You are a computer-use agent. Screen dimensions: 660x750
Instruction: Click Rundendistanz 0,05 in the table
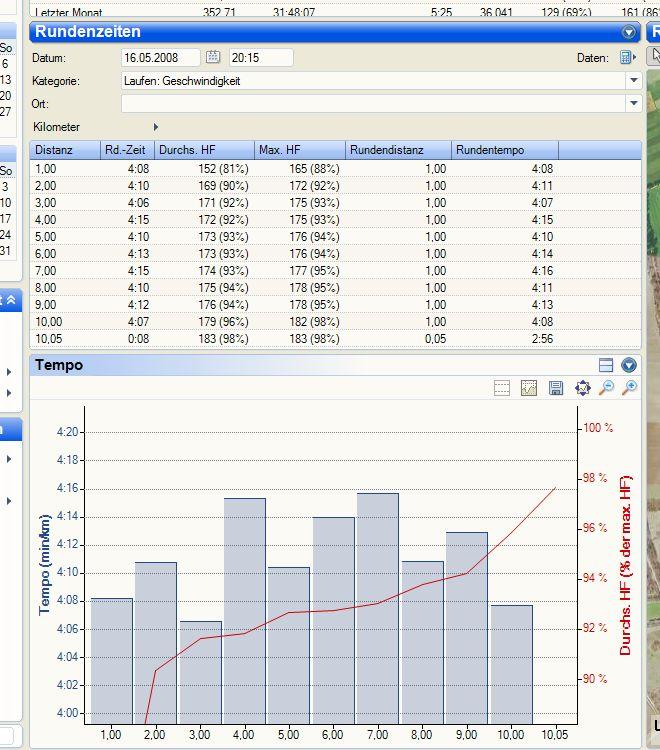435,339
